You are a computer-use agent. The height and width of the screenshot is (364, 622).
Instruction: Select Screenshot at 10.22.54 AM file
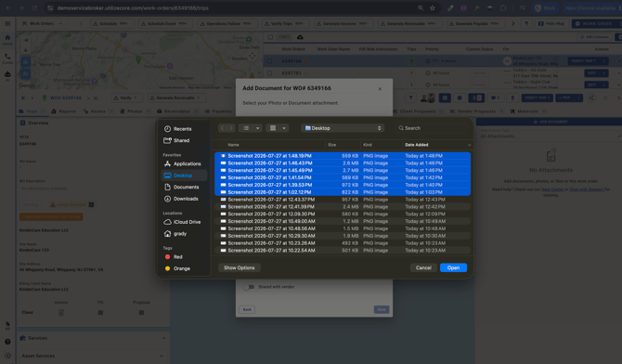pyautogui.click(x=343, y=251)
